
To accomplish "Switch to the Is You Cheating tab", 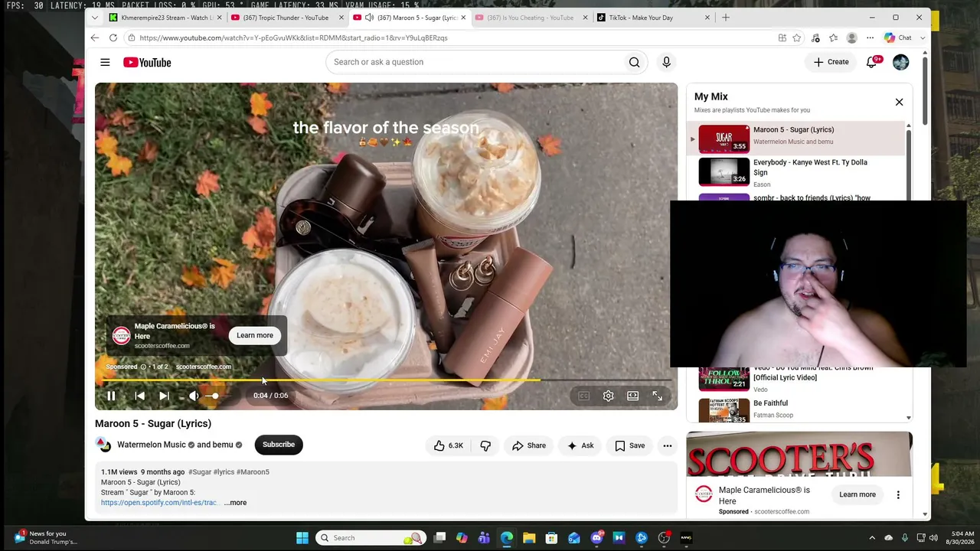I will click(530, 18).
